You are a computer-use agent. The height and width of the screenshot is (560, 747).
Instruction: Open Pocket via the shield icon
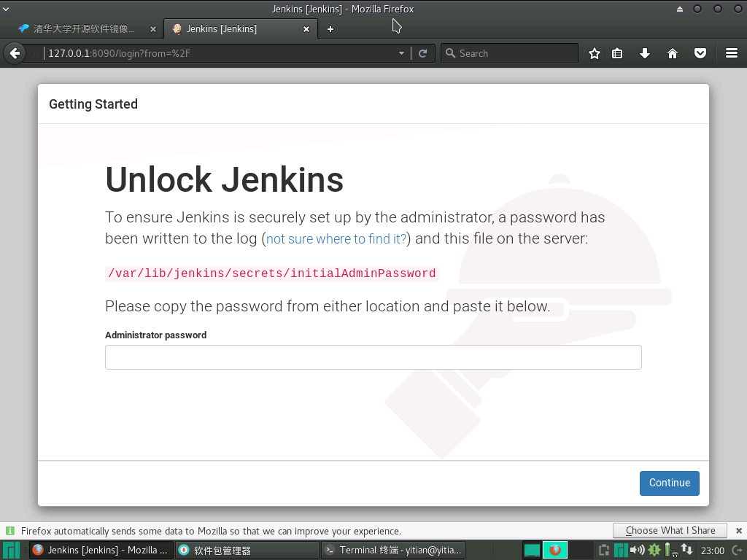700,52
